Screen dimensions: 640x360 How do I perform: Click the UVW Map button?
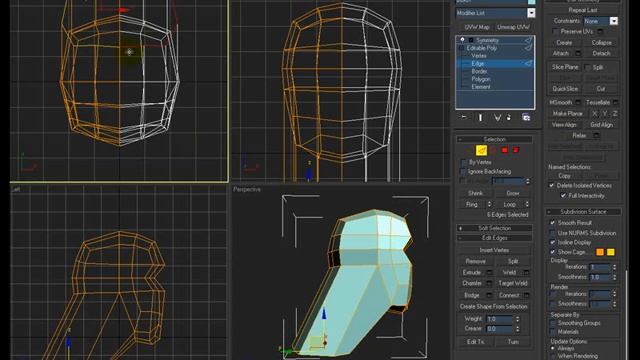(477, 27)
